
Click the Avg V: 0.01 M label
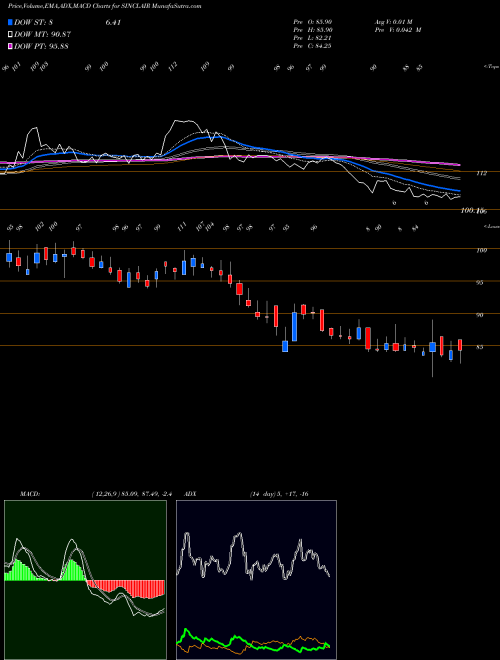pyautogui.click(x=395, y=22)
